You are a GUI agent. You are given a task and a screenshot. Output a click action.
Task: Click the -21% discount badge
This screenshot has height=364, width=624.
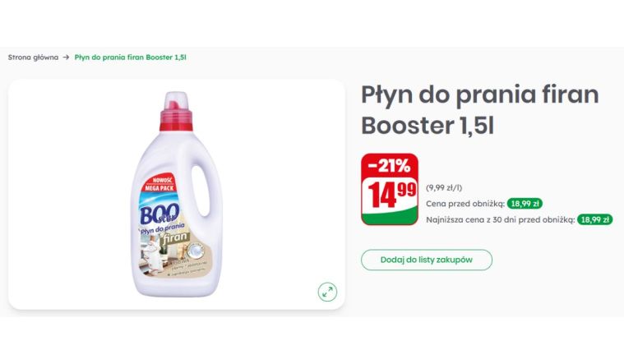click(x=390, y=165)
